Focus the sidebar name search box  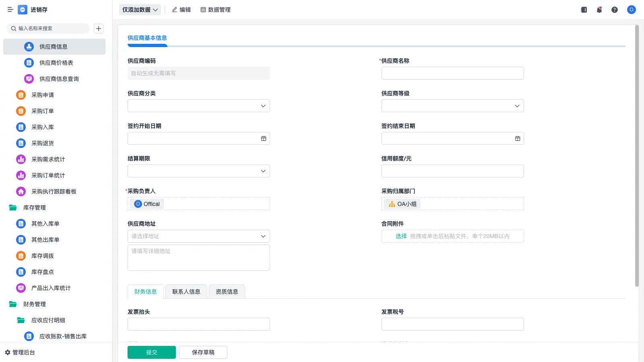pyautogui.click(x=48, y=29)
